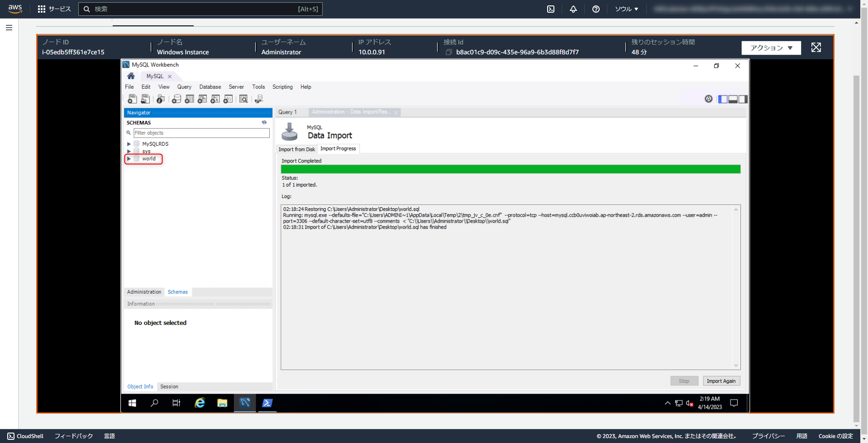Open the table data search icon

click(x=243, y=99)
